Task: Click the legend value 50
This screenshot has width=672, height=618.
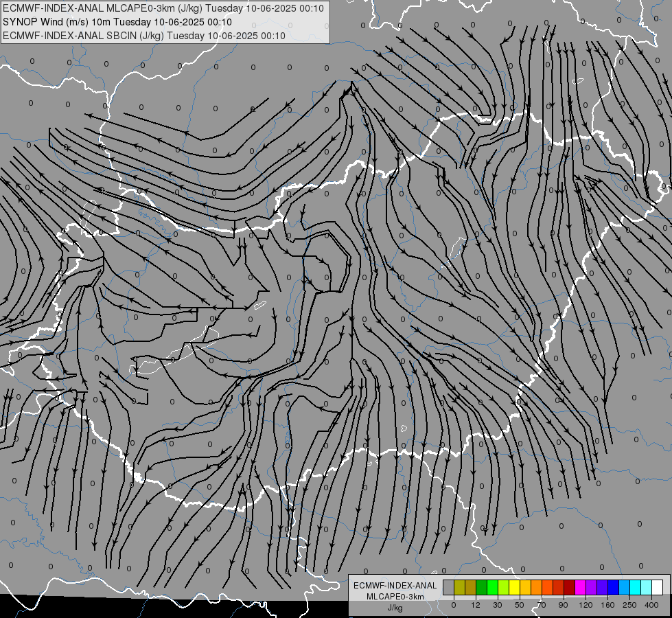Action: (x=520, y=605)
